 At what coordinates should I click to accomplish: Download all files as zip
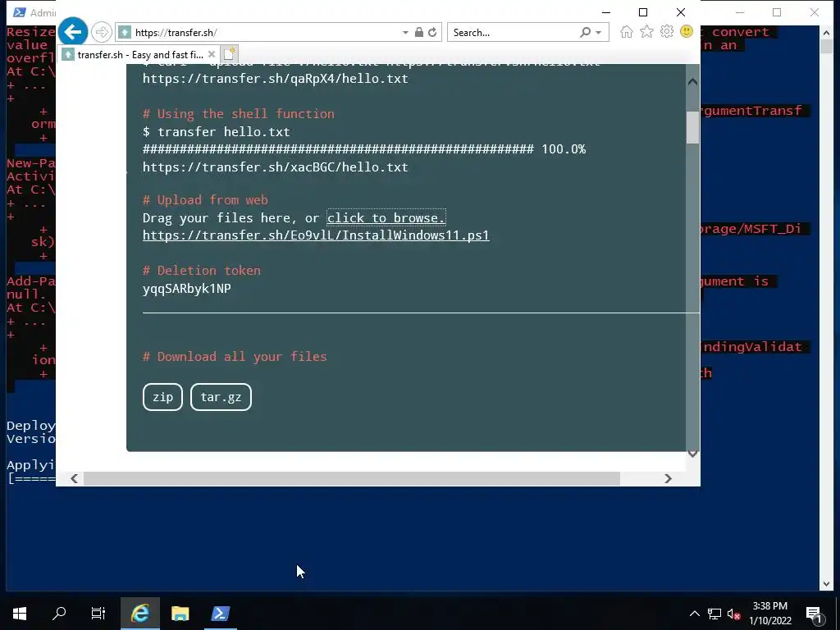163,397
